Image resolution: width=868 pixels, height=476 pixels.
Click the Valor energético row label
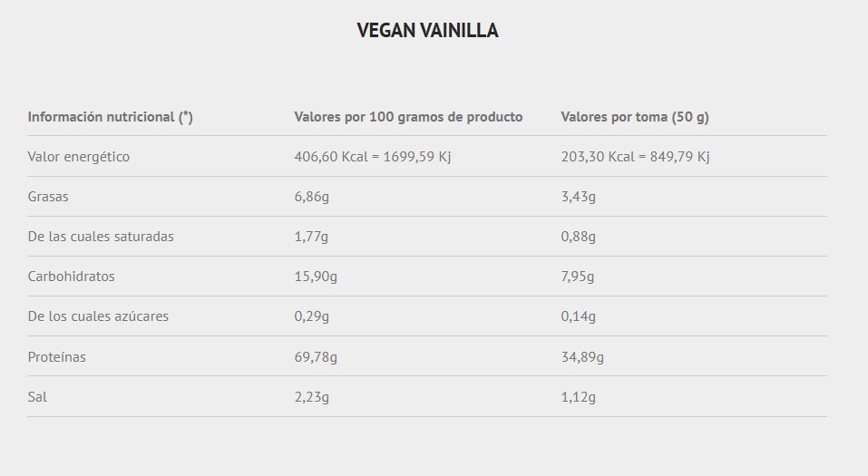pyautogui.click(x=79, y=157)
